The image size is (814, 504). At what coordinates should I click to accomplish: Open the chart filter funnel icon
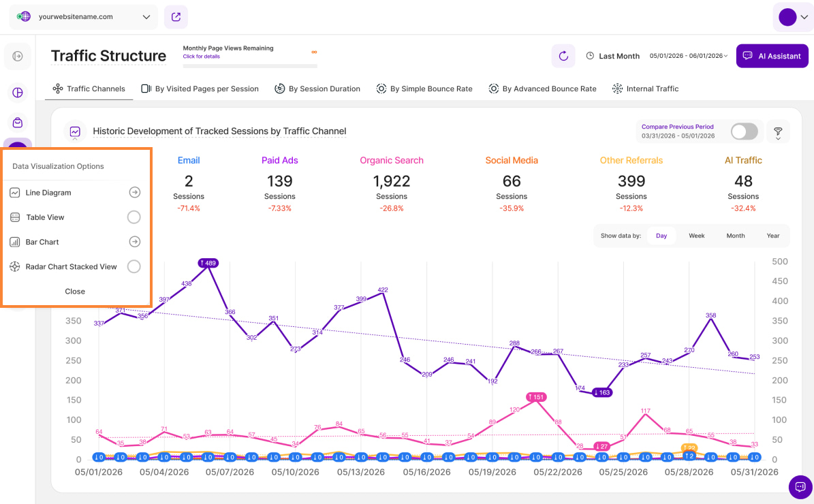778,132
